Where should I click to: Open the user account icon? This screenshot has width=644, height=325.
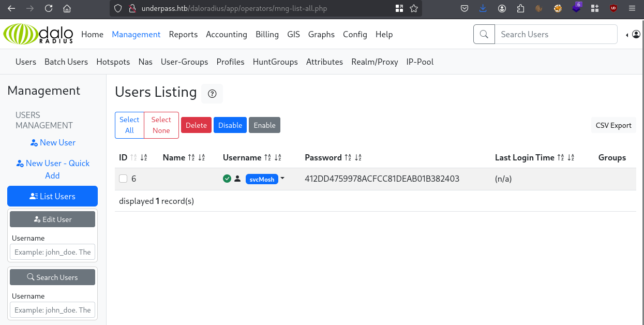pyautogui.click(x=636, y=35)
